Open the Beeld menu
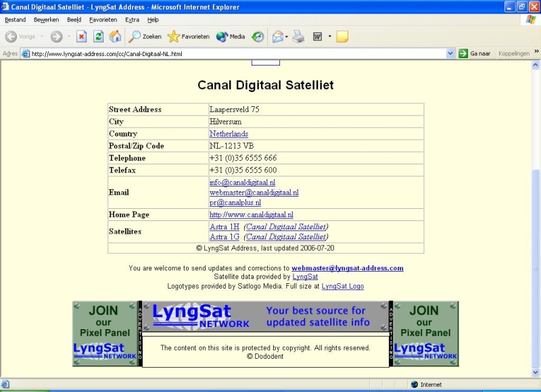Screen dimensions: 541x392 pos(74,20)
